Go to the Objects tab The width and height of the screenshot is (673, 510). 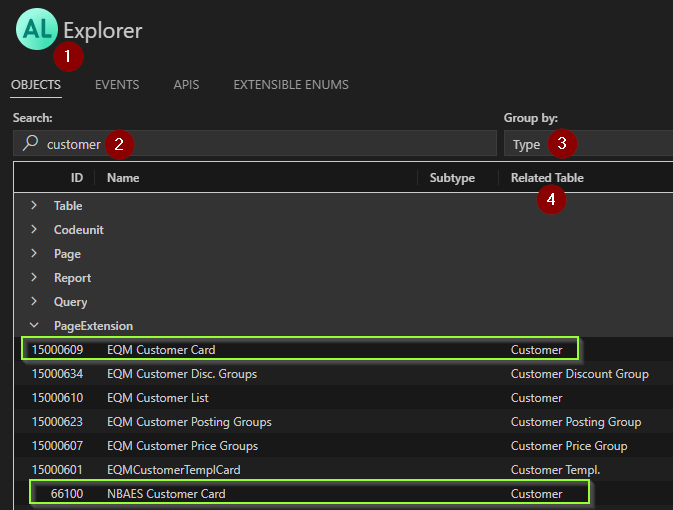[x=36, y=85]
